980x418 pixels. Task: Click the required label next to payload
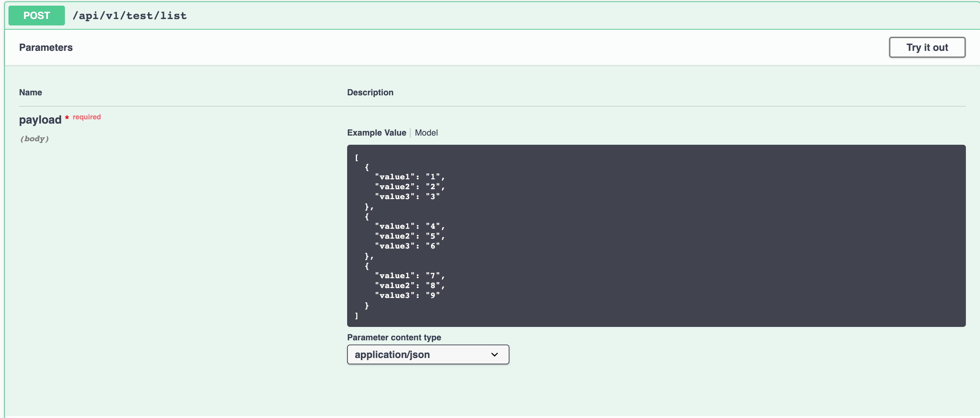click(86, 117)
